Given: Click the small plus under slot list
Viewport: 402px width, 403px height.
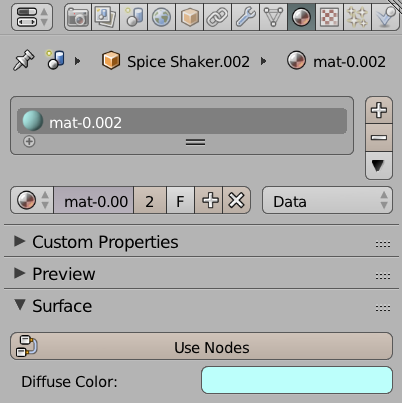Looking at the screenshot, I should (29, 141).
